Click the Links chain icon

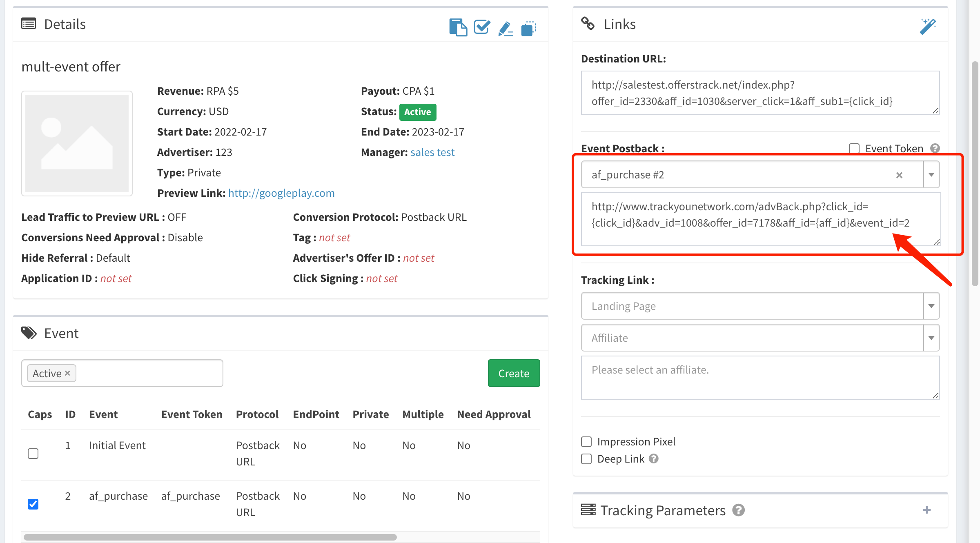coord(588,24)
